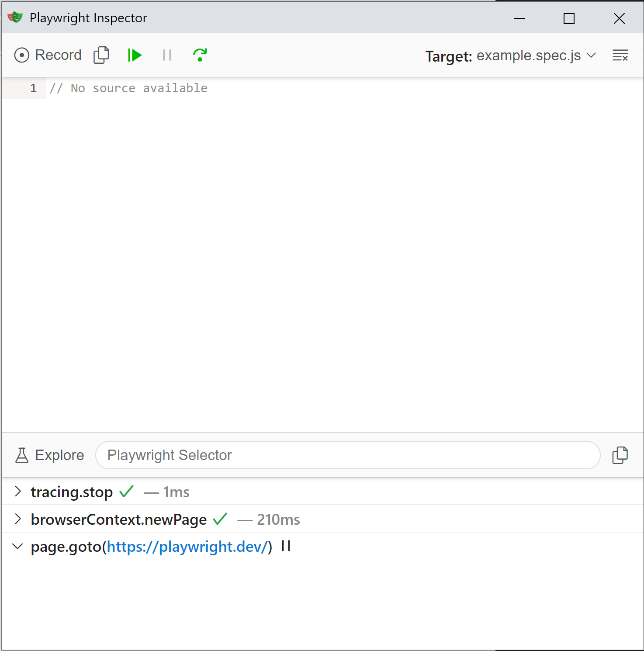
Task: Start recording with the Record button
Action: pos(48,55)
